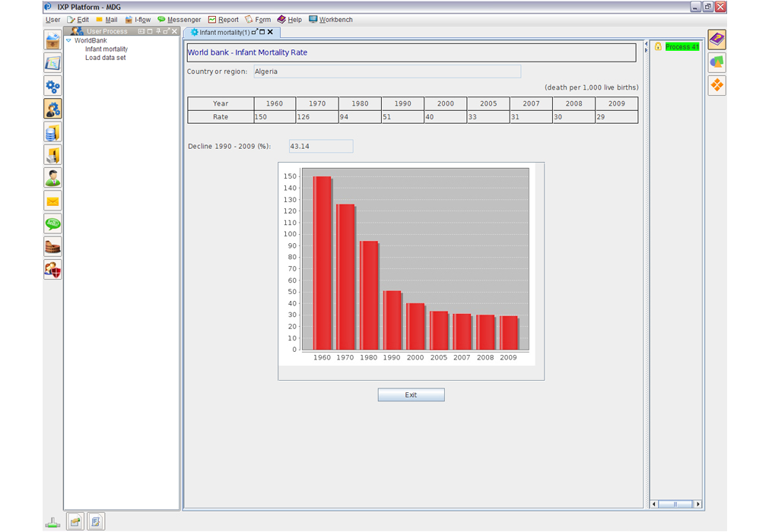The image size is (772, 532).
Task: Open the Edit menu
Action: [x=78, y=20]
